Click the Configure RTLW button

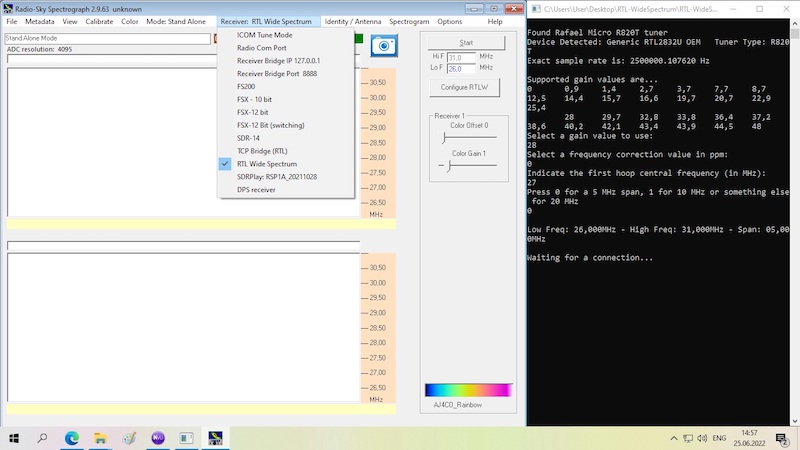click(x=465, y=87)
